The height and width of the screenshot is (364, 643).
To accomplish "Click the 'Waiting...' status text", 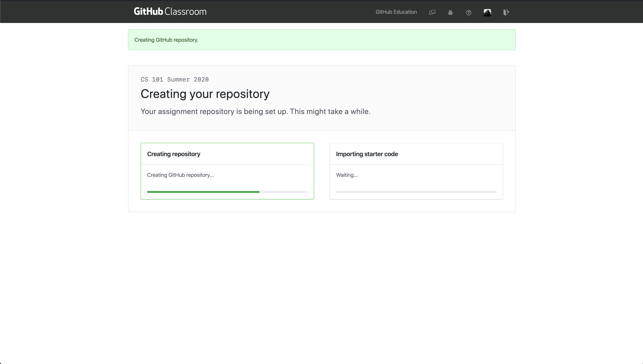I will 347,175.
